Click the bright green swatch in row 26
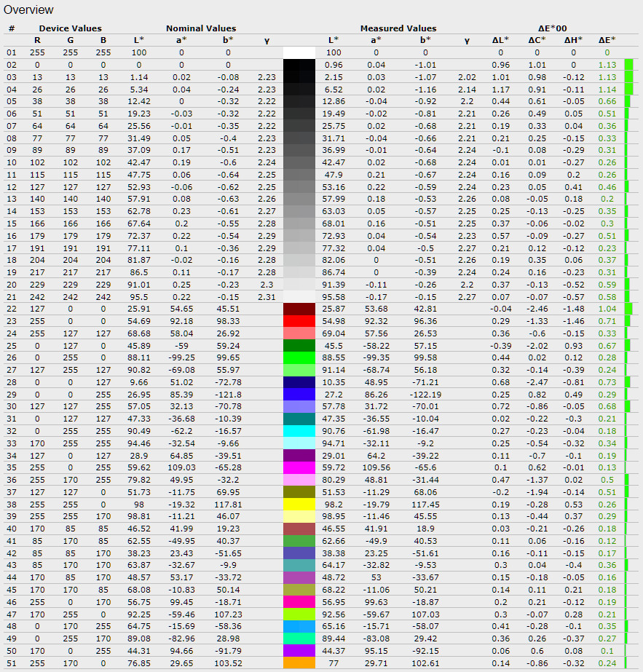Viewport: 643px width, 672px height. pyautogui.click(x=299, y=357)
